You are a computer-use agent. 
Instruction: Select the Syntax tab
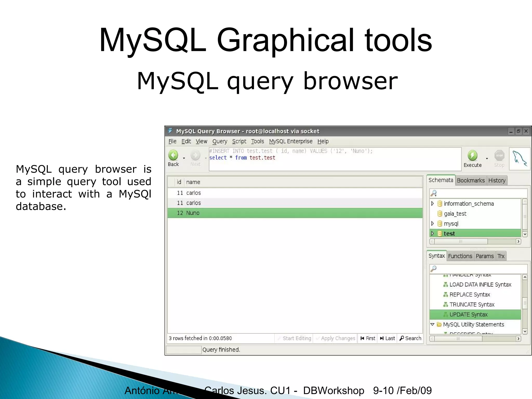(x=437, y=256)
